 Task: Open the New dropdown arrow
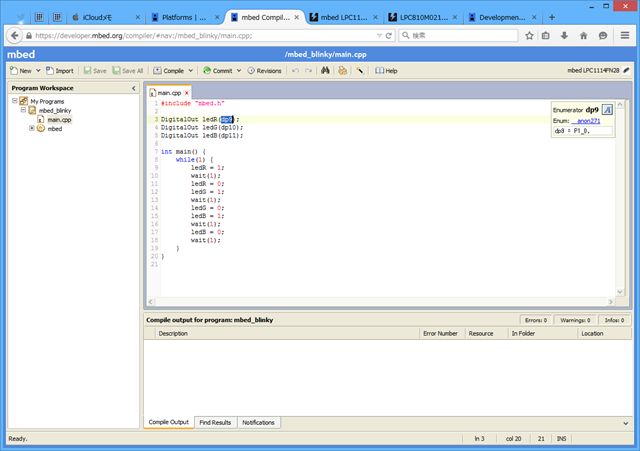[x=38, y=71]
